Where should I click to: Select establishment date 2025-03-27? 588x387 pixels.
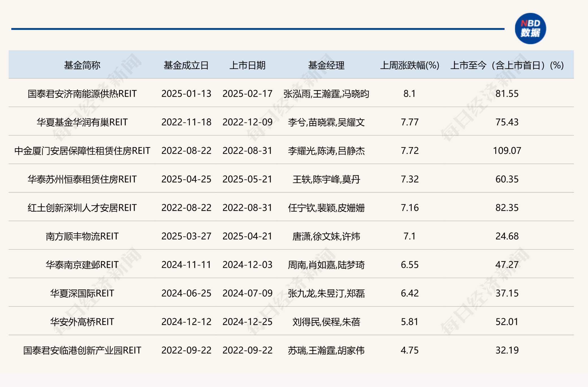pos(186,236)
